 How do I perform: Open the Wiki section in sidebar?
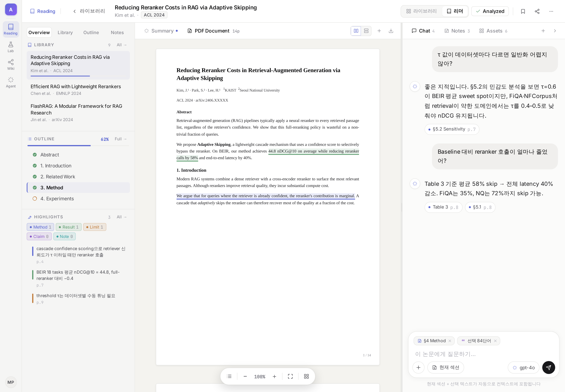(11, 65)
